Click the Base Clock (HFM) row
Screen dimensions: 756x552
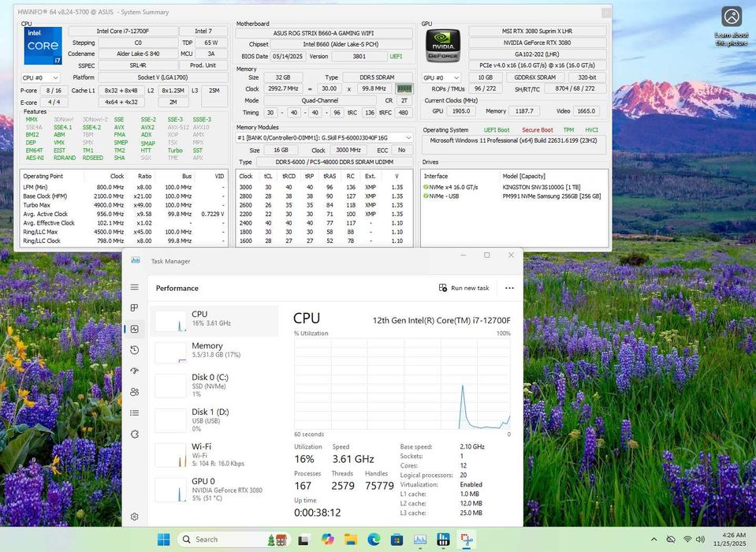(x=124, y=196)
